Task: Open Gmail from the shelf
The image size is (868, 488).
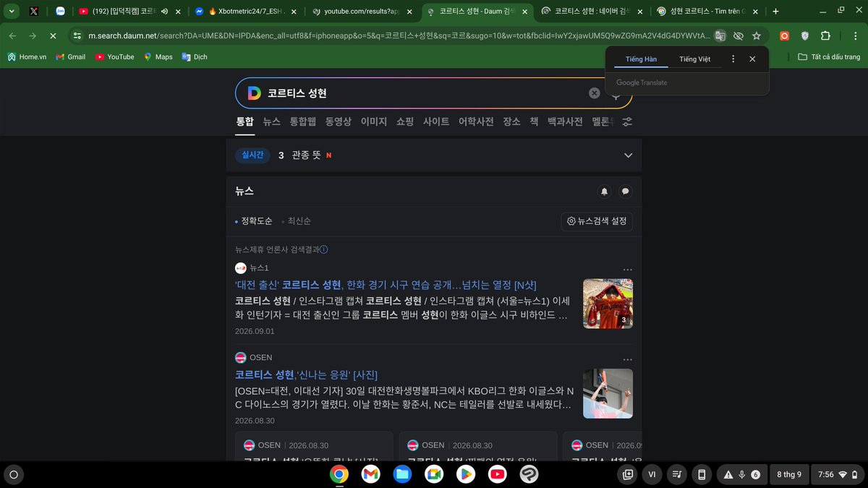Action: [x=370, y=474]
